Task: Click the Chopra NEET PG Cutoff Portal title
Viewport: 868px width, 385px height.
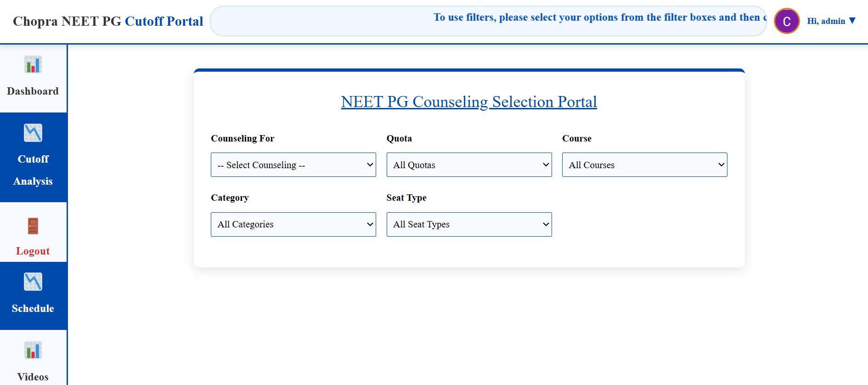Action: click(x=108, y=21)
